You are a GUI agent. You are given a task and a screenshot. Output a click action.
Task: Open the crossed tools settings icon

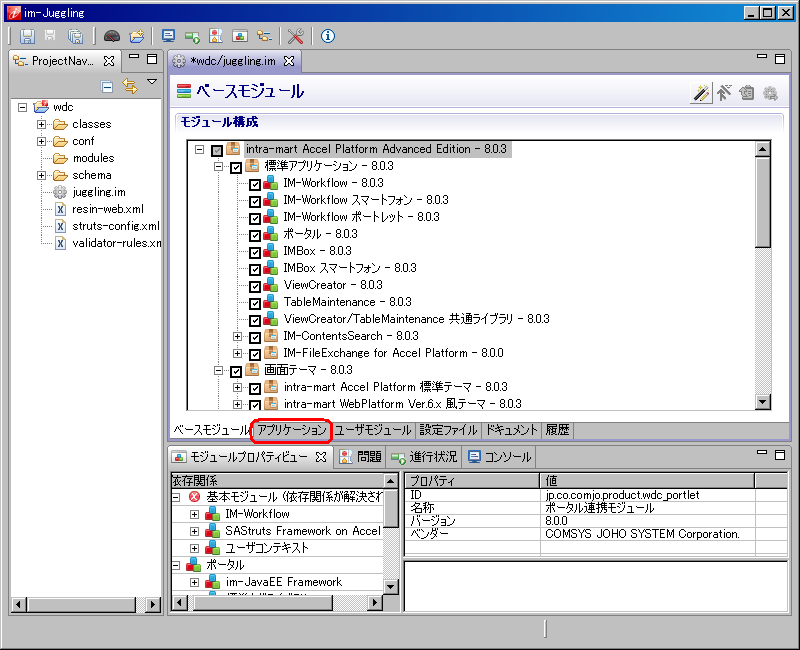coord(295,36)
